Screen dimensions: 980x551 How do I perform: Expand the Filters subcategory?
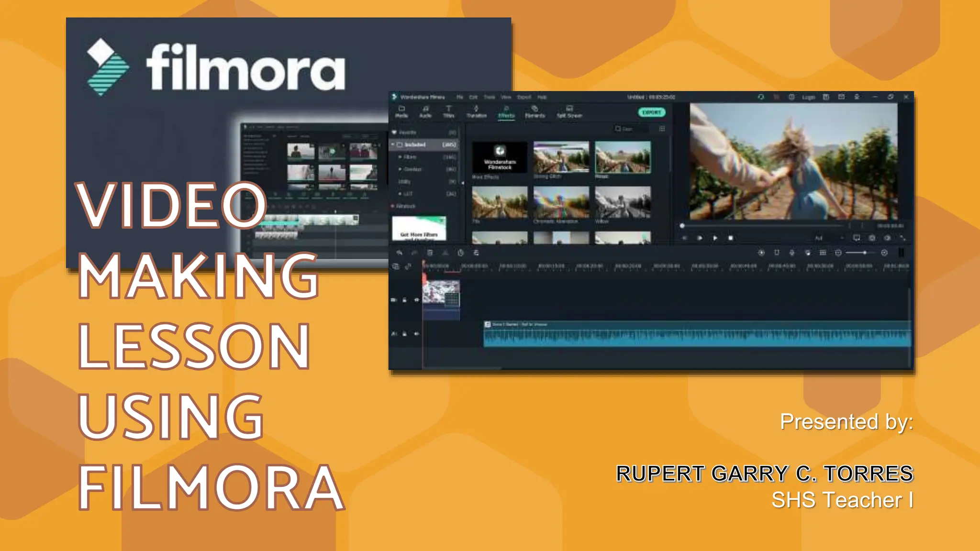tap(400, 157)
